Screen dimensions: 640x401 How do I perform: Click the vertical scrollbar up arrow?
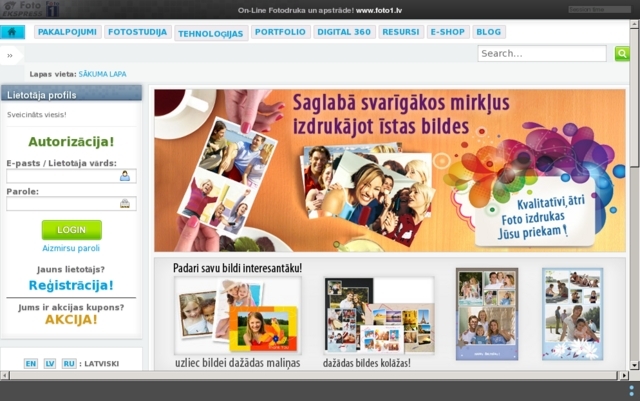coord(634,25)
